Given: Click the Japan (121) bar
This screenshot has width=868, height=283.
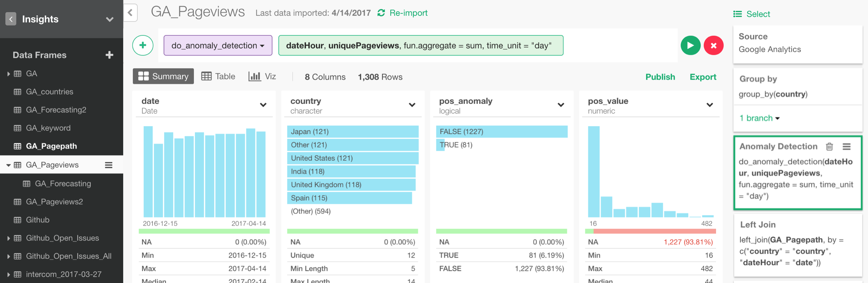Looking at the screenshot, I should [x=353, y=132].
